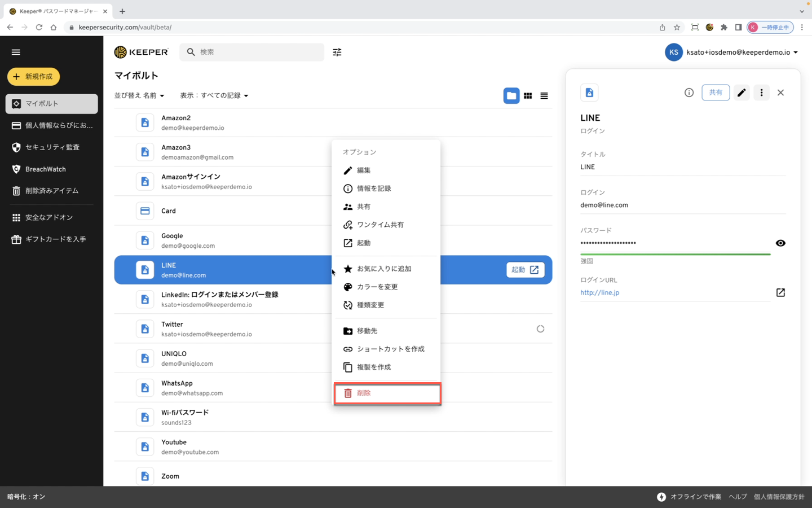Expand the sort by name dropdown
This screenshot has width=812, height=508.
click(139, 96)
